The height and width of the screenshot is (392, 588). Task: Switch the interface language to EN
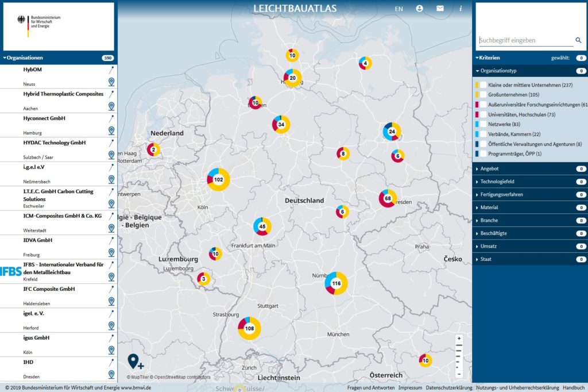399,9
